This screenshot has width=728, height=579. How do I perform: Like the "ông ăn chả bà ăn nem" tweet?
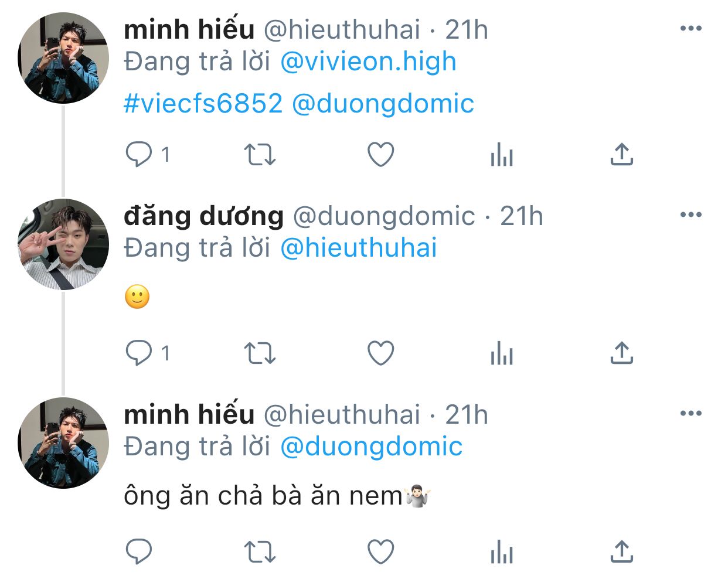[x=380, y=552]
